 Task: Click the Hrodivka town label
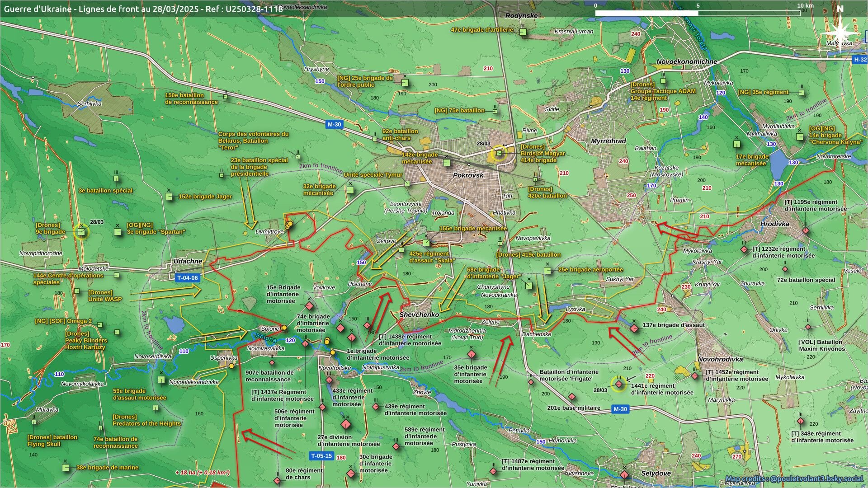775,224
